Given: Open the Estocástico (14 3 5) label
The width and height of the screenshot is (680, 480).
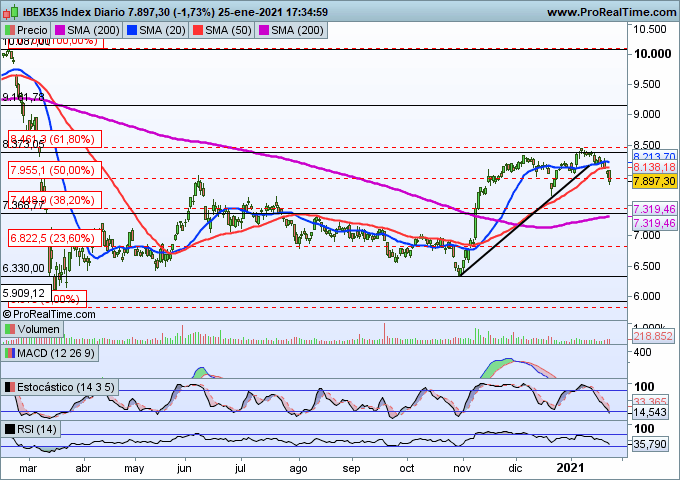Looking at the screenshot, I should [66, 387].
